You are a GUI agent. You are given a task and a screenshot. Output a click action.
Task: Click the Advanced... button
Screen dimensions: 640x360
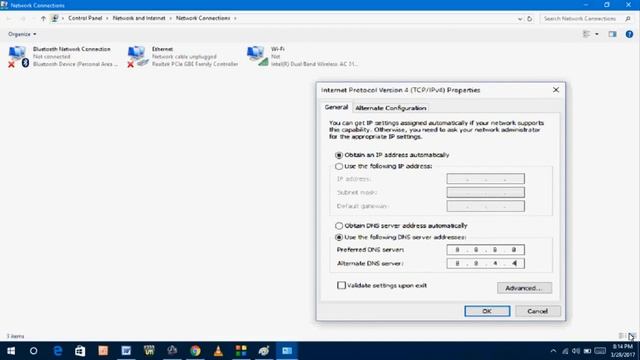point(524,288)
